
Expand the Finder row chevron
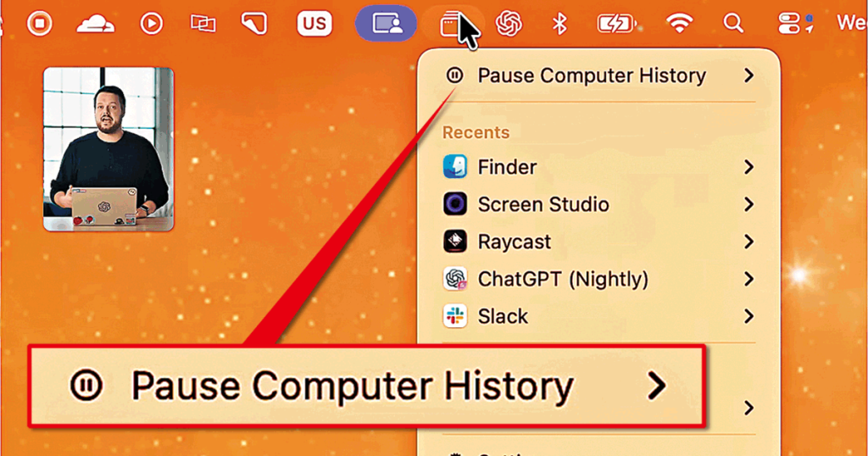coord(749,167)
